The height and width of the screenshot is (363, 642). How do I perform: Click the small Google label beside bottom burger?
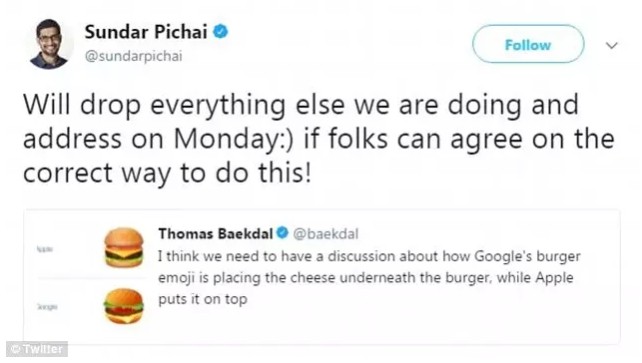(47, 307)
